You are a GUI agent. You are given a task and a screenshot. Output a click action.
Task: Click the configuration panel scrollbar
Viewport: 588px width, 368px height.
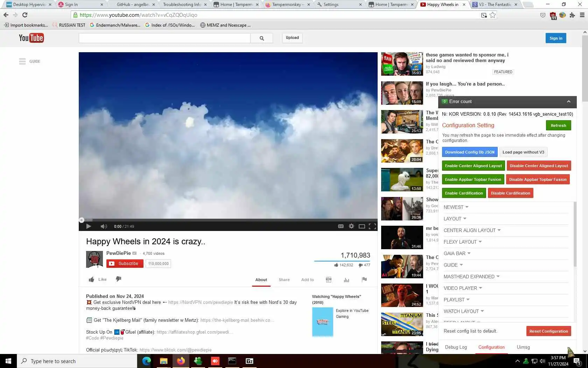(x=575, y=234)
